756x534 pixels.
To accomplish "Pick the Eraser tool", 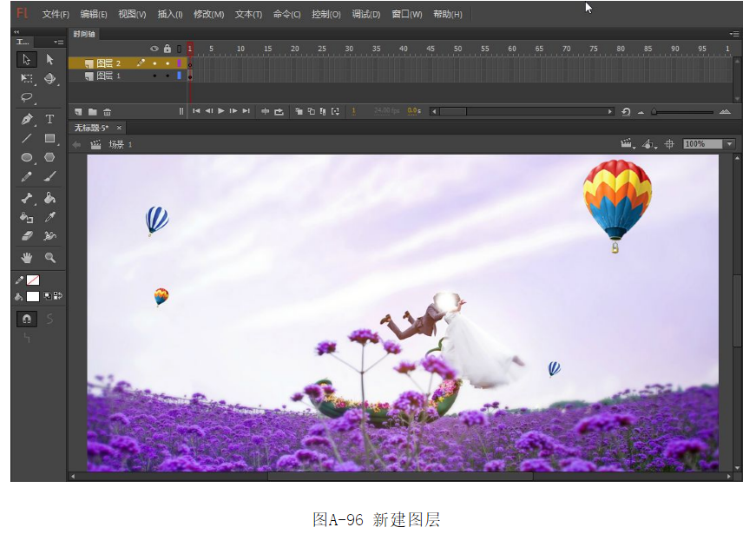I will click(x=27, y=236).
